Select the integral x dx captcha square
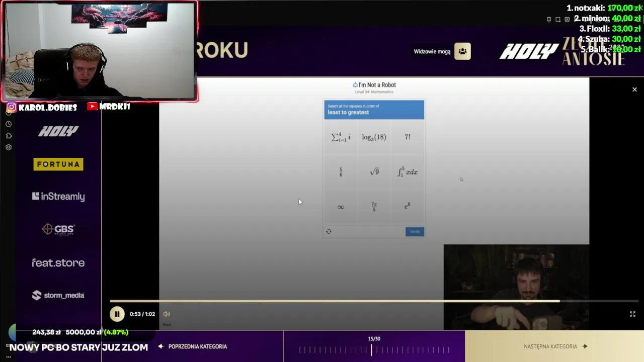Screen dimensions: 644x362 click(x=407, y=172)
